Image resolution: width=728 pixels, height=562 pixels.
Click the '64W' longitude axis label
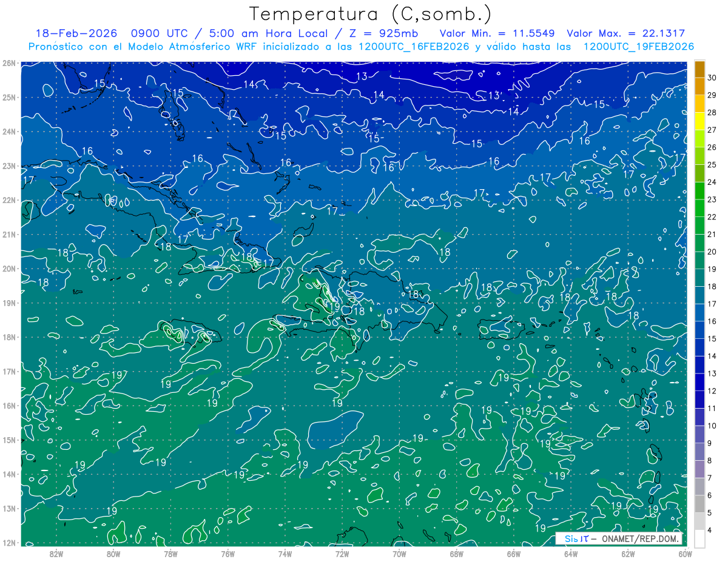(x=571, y=554)
